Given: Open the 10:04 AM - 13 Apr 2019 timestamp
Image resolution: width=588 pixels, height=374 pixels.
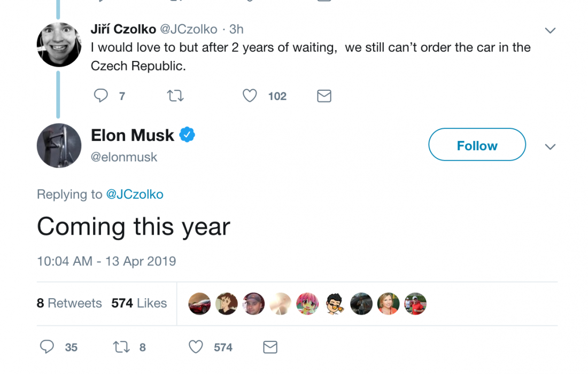Looking at the screenshot, I should [x=106, y=261].
